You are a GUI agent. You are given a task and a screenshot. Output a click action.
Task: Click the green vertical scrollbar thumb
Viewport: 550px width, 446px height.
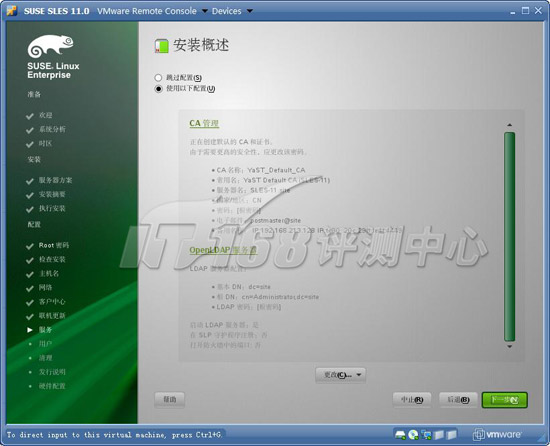[x=509, y=237]
